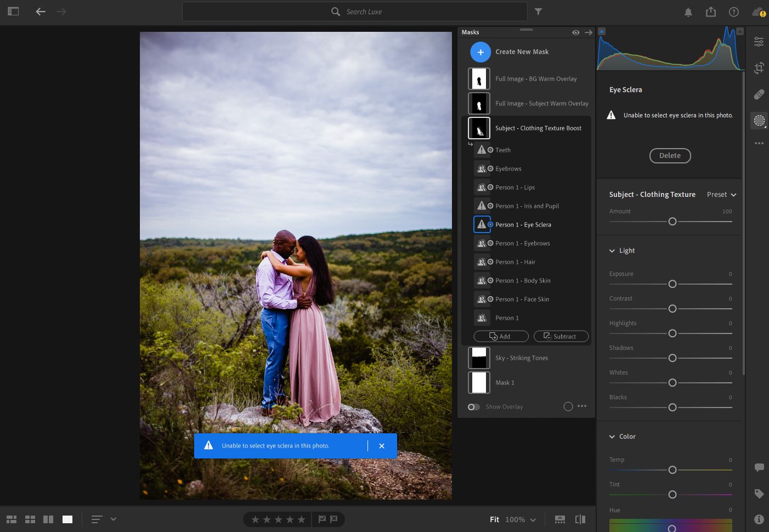Click the Subtract button in mask panel
Viewport: 769px width, 532px height.
pyautogui.click(x=561, y=336)
